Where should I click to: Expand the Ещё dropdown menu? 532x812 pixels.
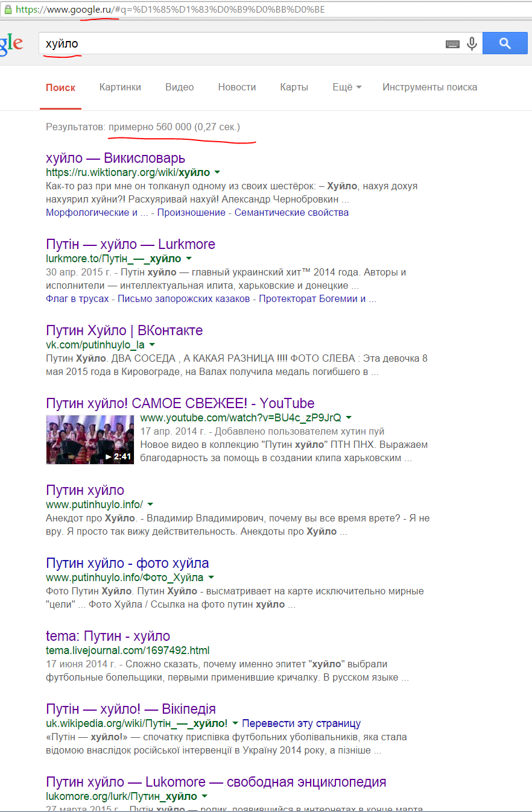[x=347, y=87]
